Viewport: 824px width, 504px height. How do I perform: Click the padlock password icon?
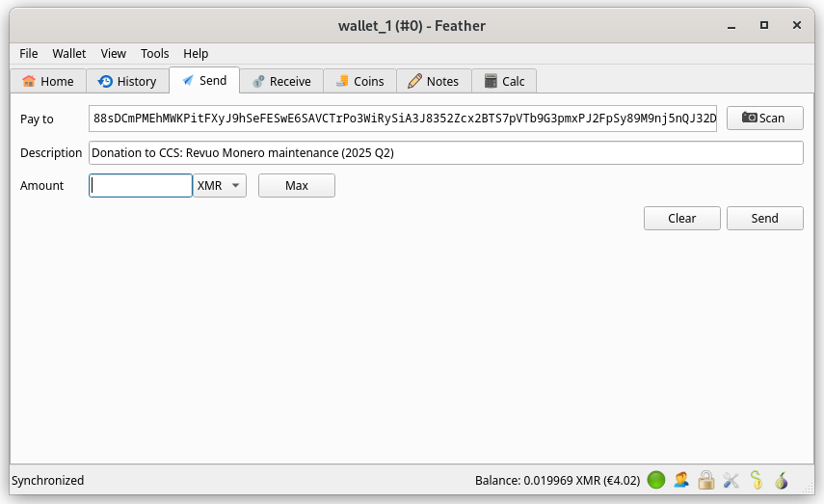(x=706, y=480)
